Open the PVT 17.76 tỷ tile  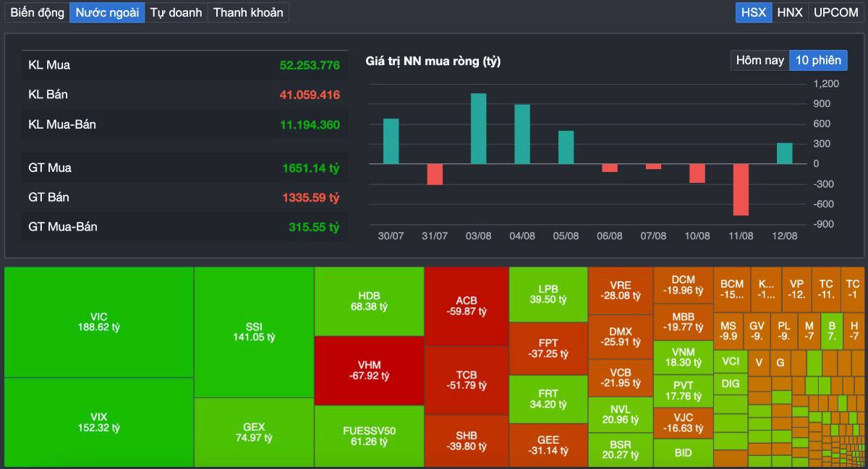tap(684, 391)
